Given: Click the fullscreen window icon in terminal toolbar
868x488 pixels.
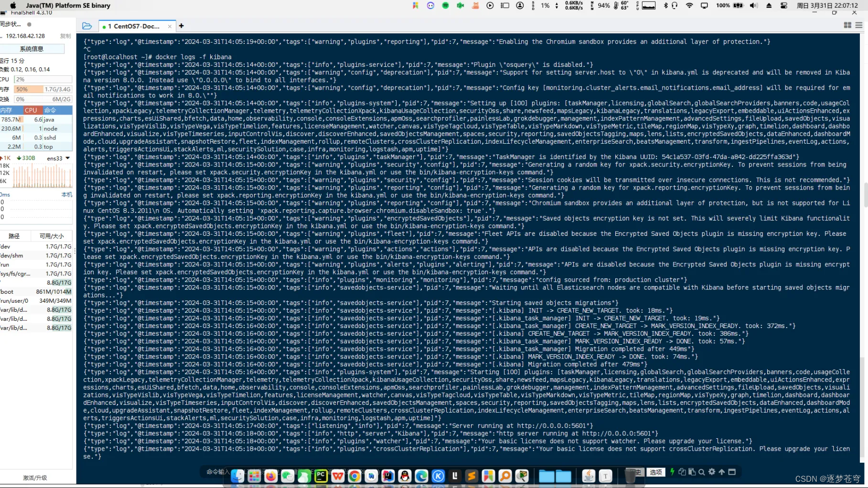Looking at the screenshot, I should coord(732,472).
